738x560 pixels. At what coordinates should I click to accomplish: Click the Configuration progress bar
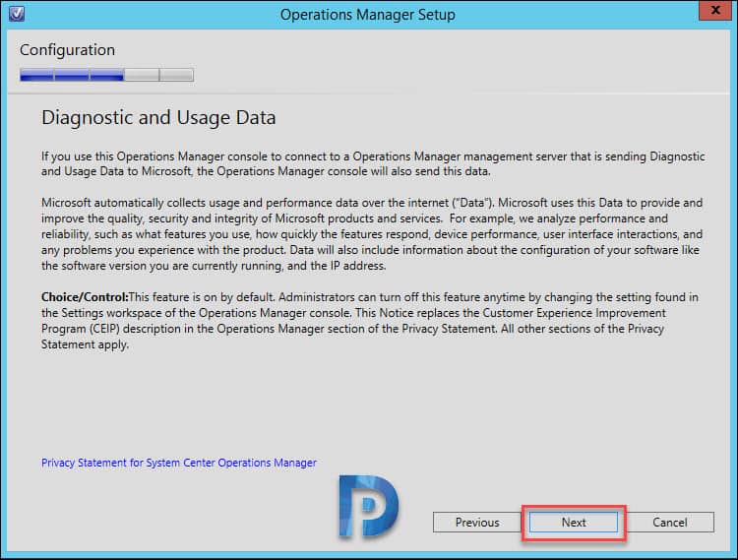coord(106,75)
